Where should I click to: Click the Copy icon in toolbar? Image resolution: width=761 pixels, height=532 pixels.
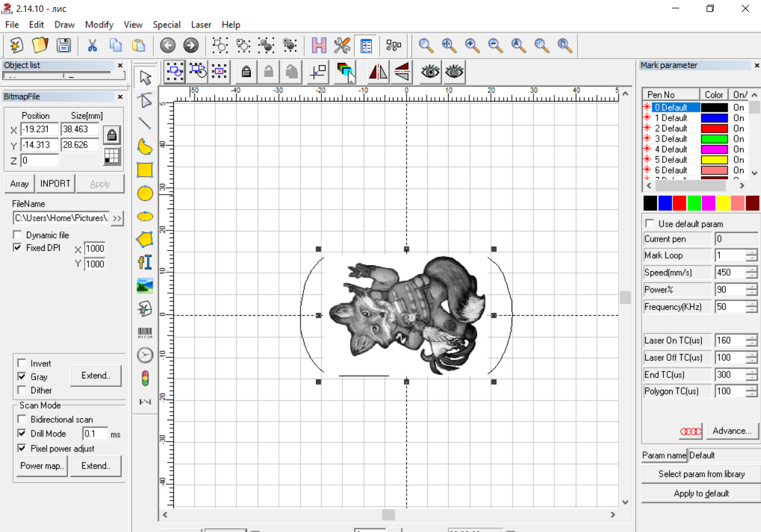coord(115,45)
